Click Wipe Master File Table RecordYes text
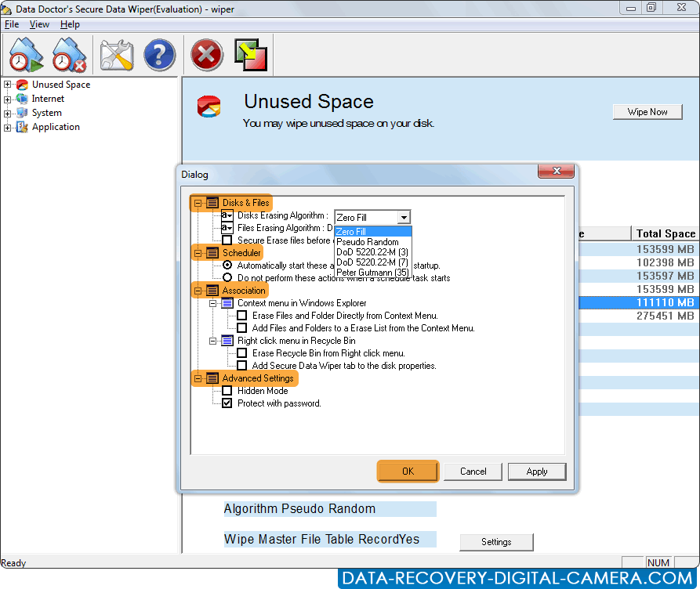Viewport: 700px width, 589px height. 322,540
